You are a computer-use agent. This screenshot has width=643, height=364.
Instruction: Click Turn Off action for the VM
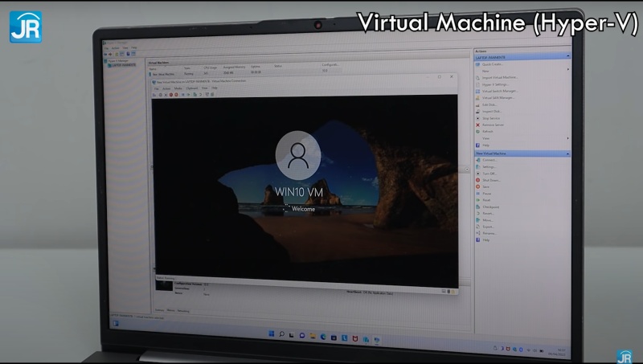(489, 173)
